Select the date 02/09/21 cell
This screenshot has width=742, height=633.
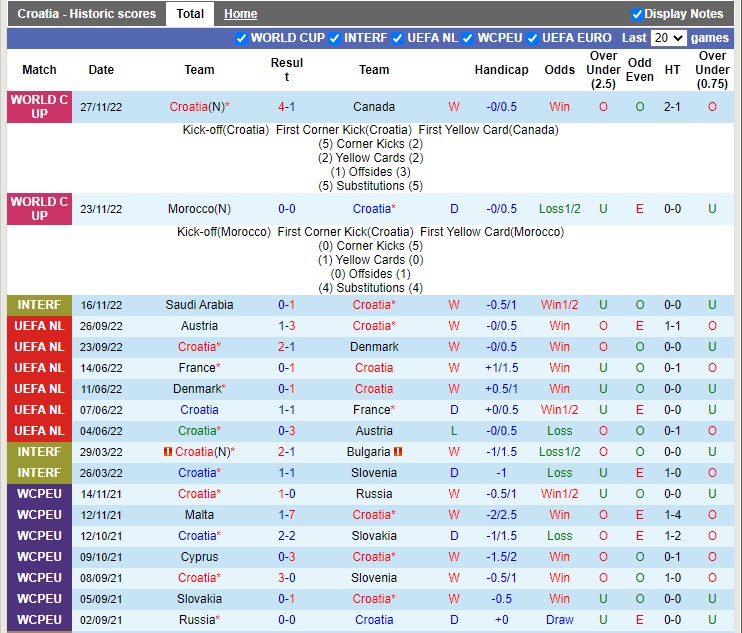101,620
